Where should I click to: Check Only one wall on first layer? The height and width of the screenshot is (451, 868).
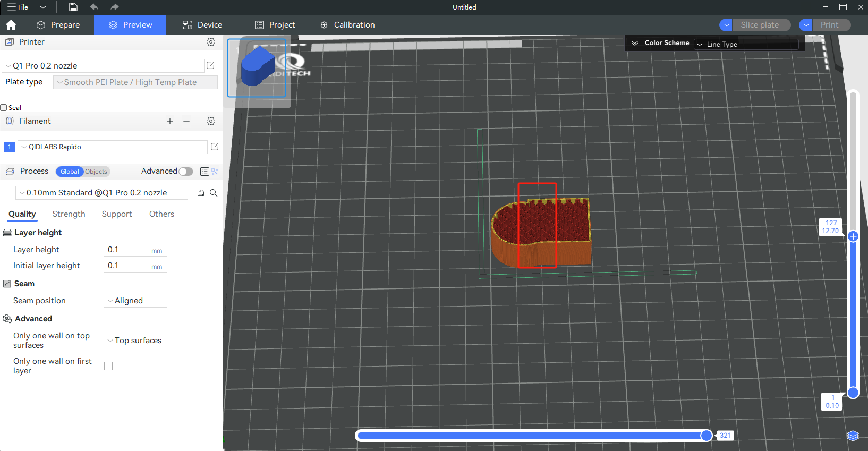(108, 366)
